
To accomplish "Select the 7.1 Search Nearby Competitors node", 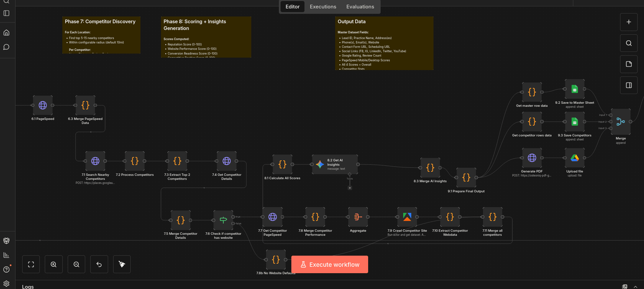I will (95, 161).
